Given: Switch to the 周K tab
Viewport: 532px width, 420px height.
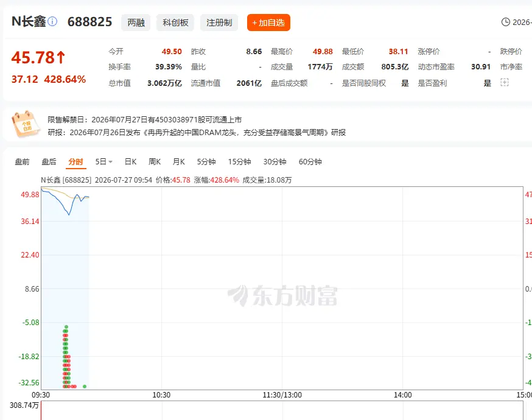Looking at the screenshot, I should [x=155, y=162].
